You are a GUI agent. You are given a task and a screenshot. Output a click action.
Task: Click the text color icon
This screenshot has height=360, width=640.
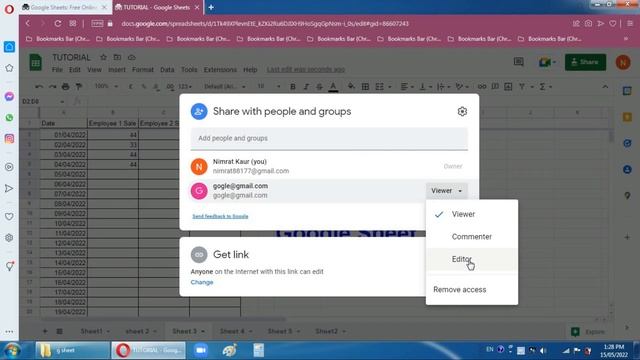click(333, 87)
